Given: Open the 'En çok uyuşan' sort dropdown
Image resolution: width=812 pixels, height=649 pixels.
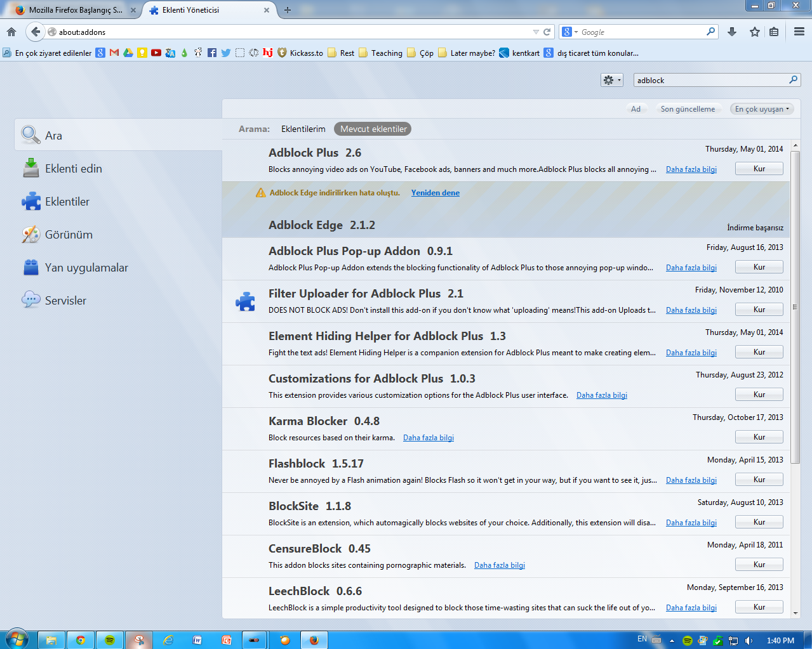Looking at the screenshot, I should [762, 109].
